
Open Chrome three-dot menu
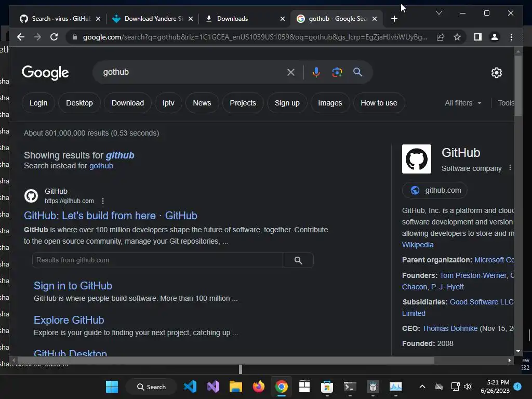pyautogui.click(x=511, y=37)
